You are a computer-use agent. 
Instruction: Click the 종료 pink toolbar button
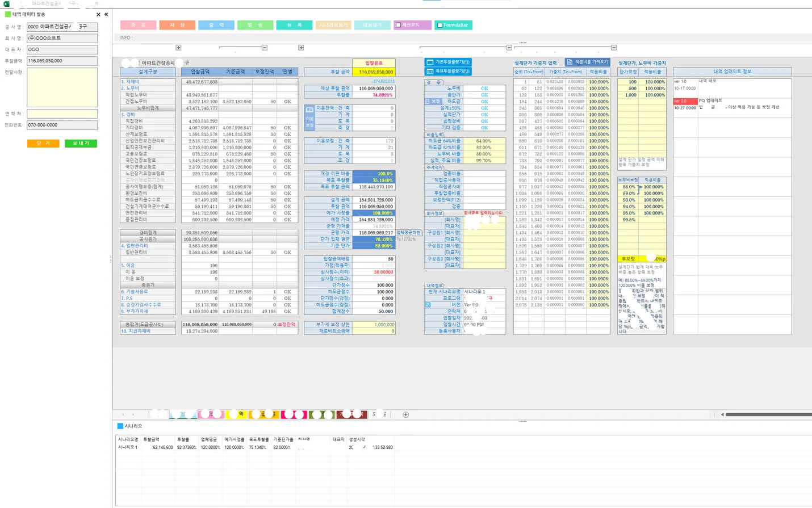pos(139,25)
